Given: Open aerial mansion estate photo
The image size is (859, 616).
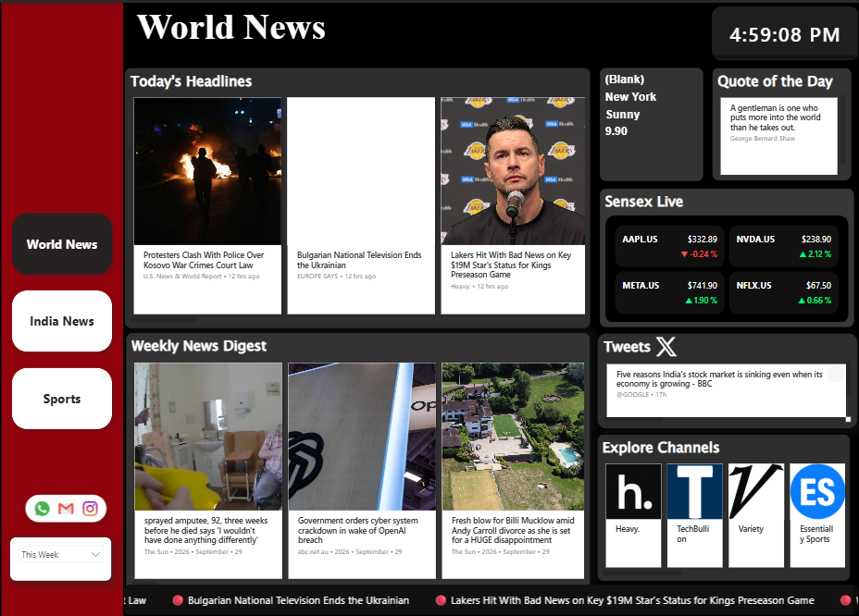Looking at the screenshot, I should pyautogui.click(x=513, y=437).
